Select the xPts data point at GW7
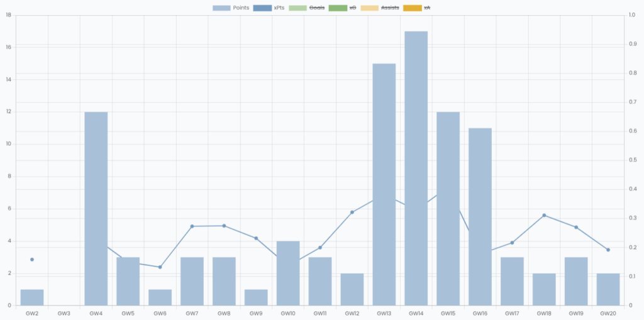Screen dimensions: 644x320 192,226
